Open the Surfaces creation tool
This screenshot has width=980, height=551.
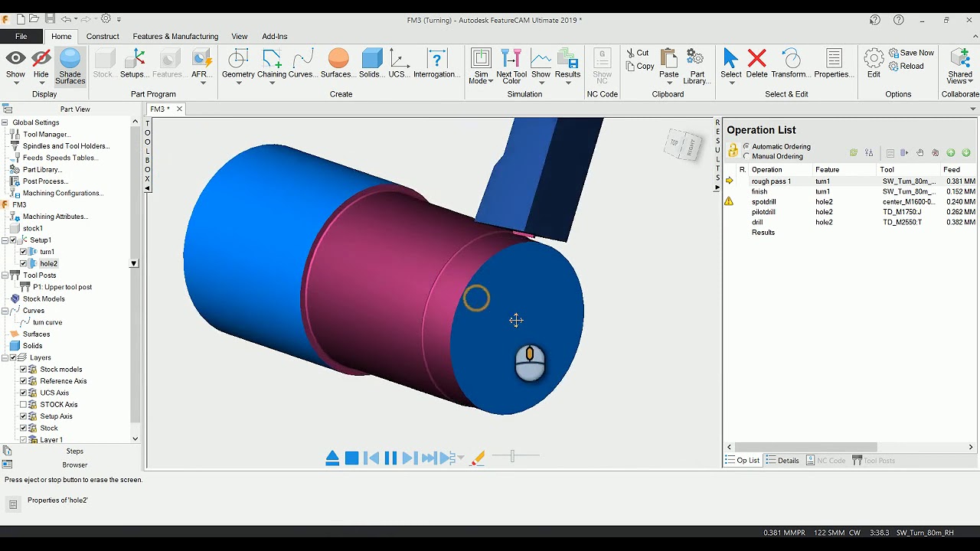tap(338, 64)
